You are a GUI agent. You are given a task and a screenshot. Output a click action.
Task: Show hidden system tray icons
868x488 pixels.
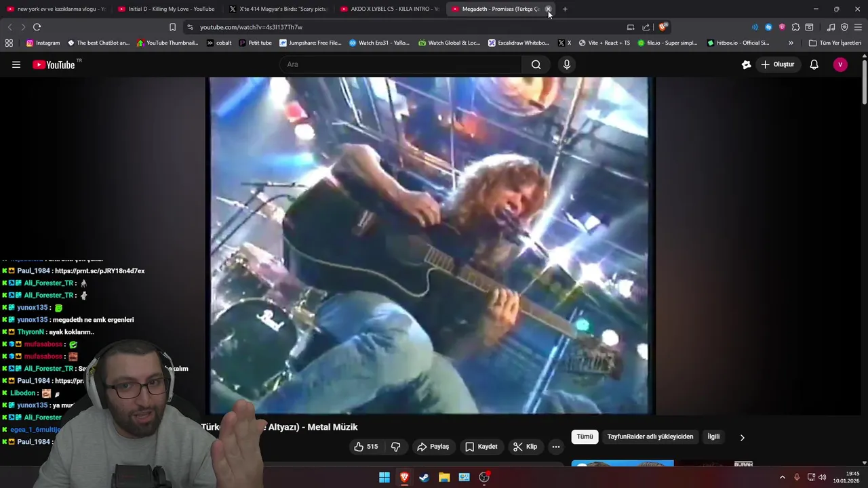[782, 477]
